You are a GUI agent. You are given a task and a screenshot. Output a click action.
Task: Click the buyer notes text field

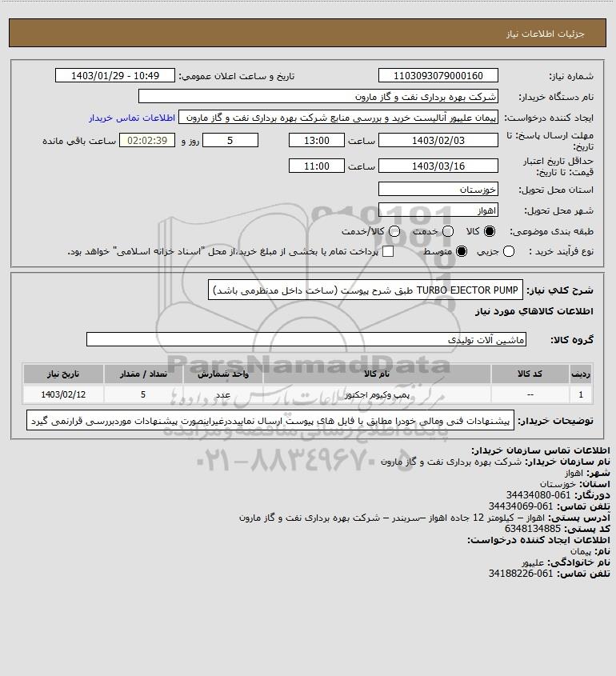[x=270, y=420]
